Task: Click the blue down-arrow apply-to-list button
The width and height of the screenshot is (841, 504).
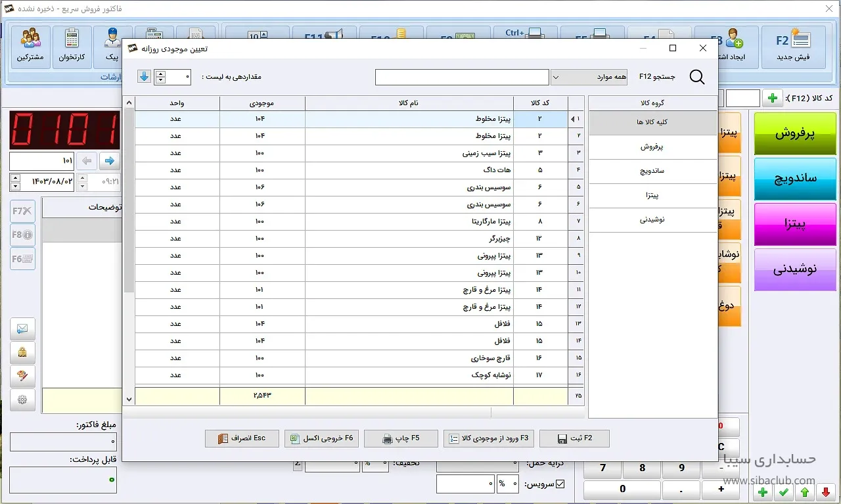Action: tap(145, 77)
